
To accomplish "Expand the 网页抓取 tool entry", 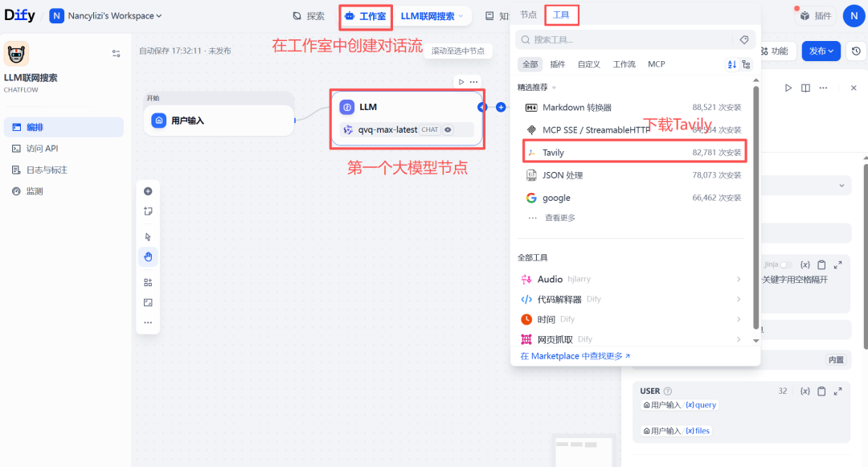I will [631, 339].
